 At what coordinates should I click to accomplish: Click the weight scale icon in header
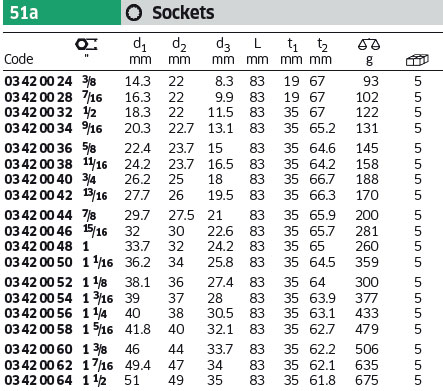[369, 45]
